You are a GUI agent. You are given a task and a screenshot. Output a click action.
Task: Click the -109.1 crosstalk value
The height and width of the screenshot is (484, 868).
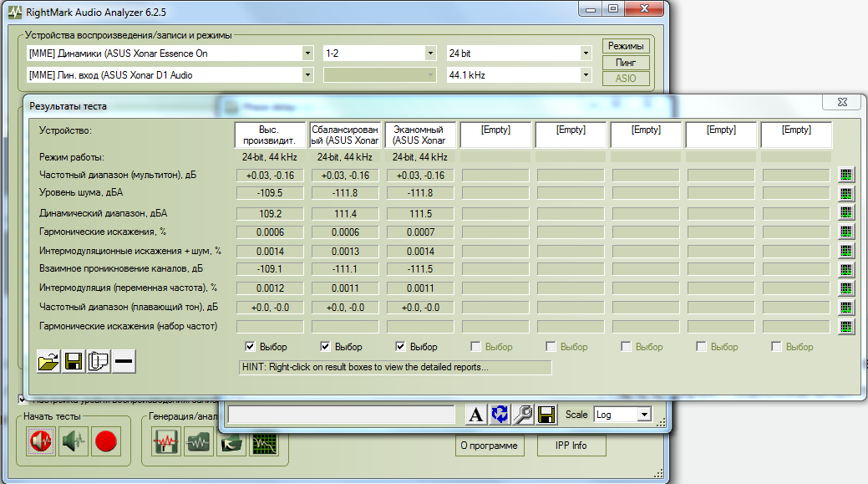(270, 269)
